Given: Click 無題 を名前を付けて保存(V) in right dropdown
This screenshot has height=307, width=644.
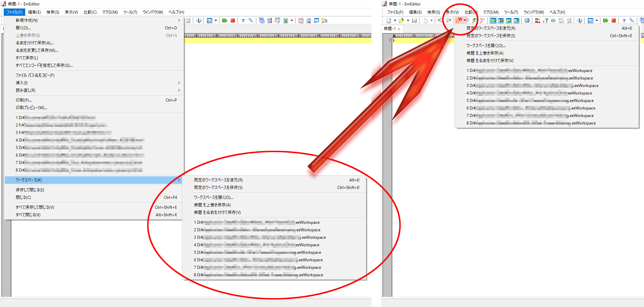Looking at the screenshot, I should point(490,60).
